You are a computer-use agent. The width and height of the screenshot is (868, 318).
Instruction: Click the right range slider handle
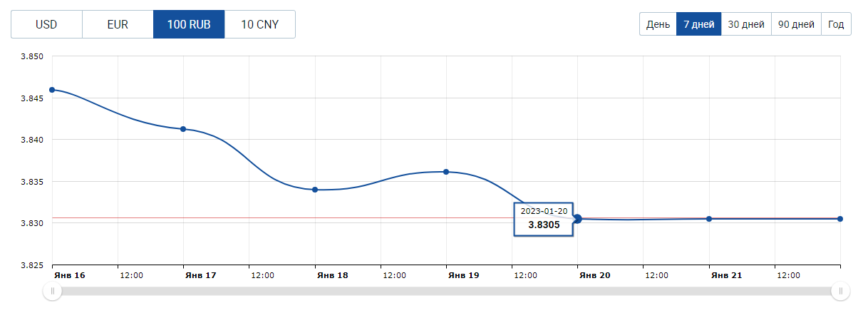coord(840,291)
